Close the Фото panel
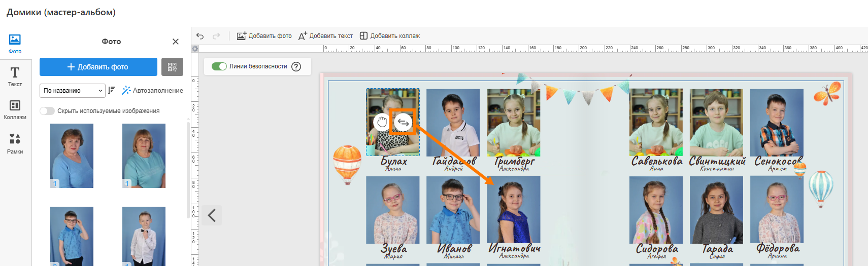The height and width of the screenshot is (266, 868). (x=176, y=42)
